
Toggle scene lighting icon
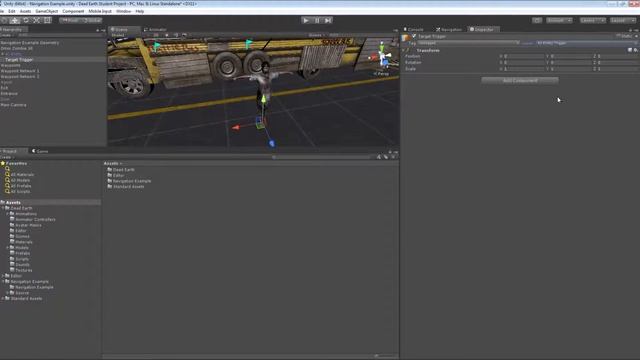[x=167, y=36]
